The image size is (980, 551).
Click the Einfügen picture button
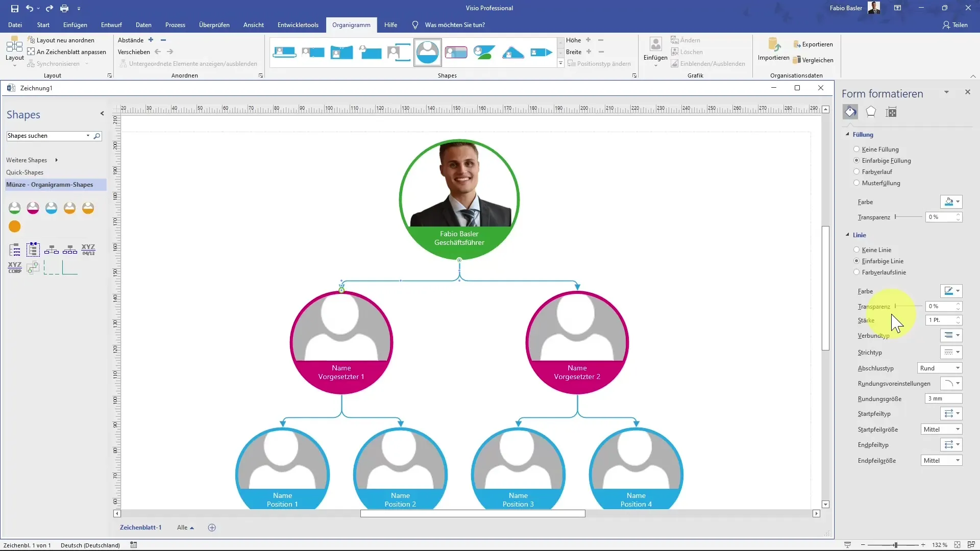click(x=655, y=52)
